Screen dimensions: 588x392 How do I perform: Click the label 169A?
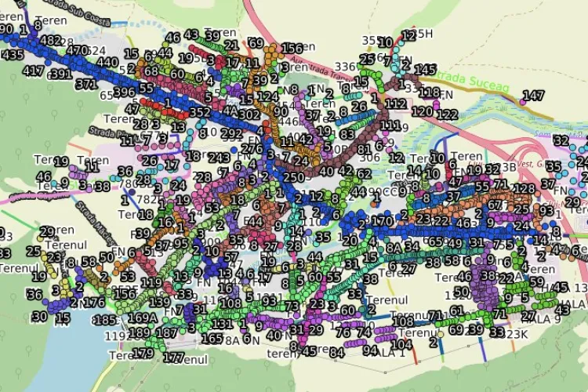coord(143,318)
